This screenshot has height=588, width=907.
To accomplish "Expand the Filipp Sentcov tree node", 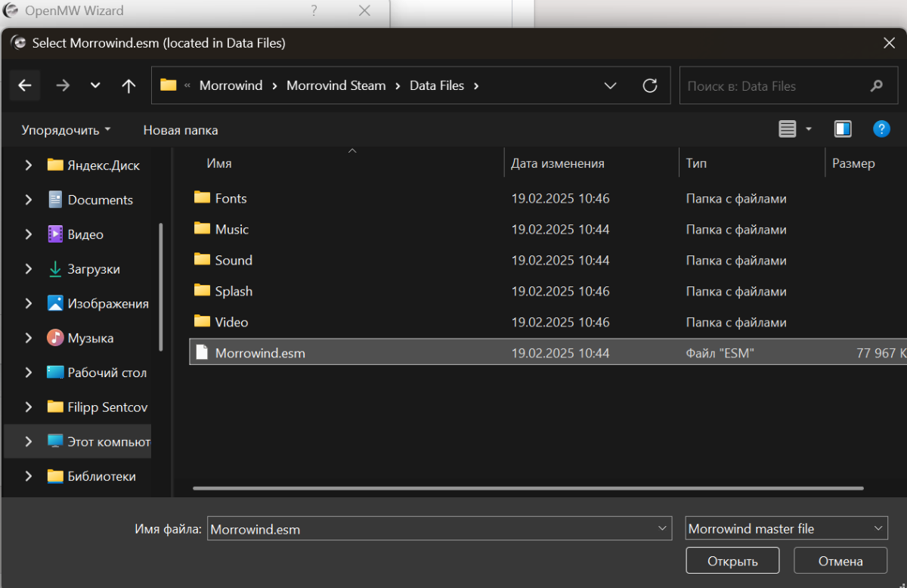I will tap(29, 407).
